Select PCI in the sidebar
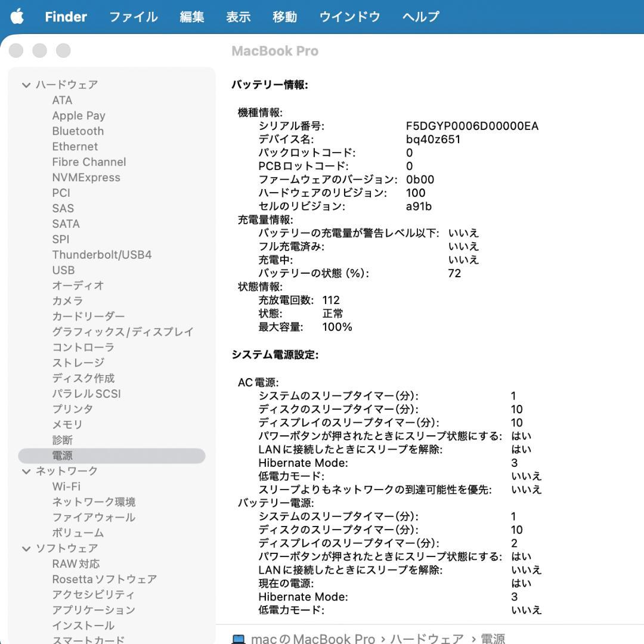This screenshot has height=644, width=644. [x=61, y=193]
